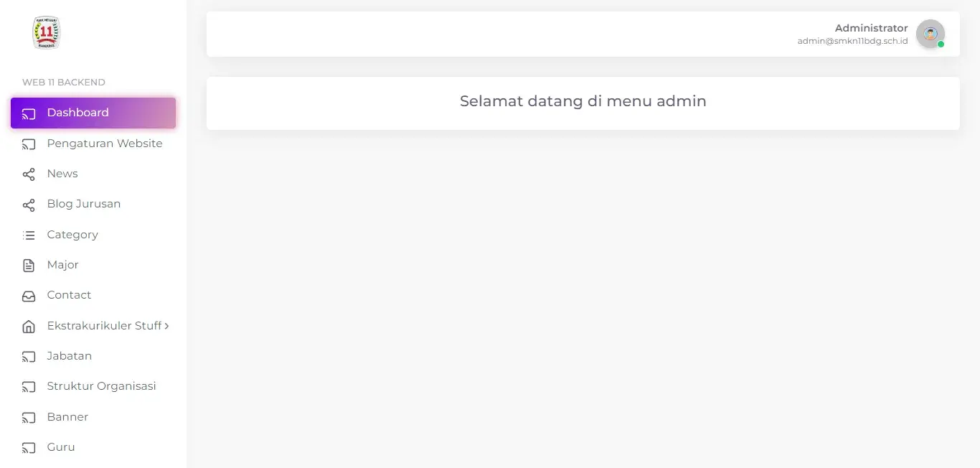Click the SMK Negeri 11 logo

tap(47, 33)
